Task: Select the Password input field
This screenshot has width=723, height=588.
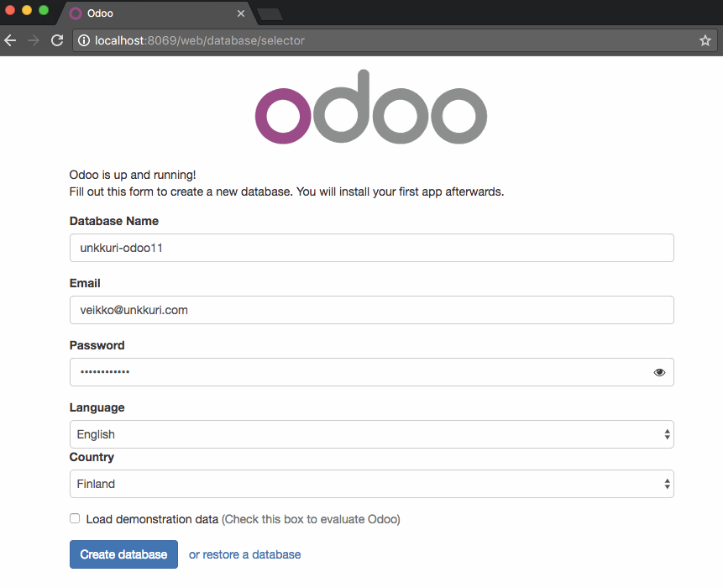Action: point(357,372)
